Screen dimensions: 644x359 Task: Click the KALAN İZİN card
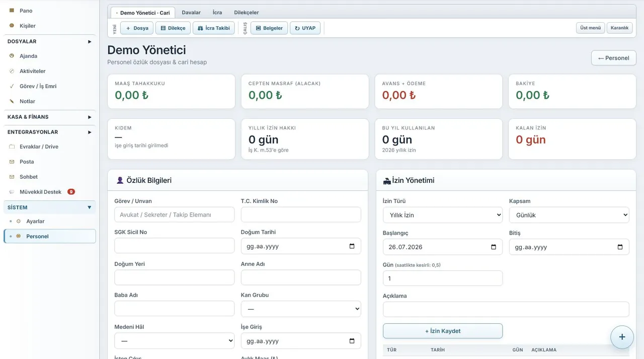pyautogui.click(x=572, y=139)
